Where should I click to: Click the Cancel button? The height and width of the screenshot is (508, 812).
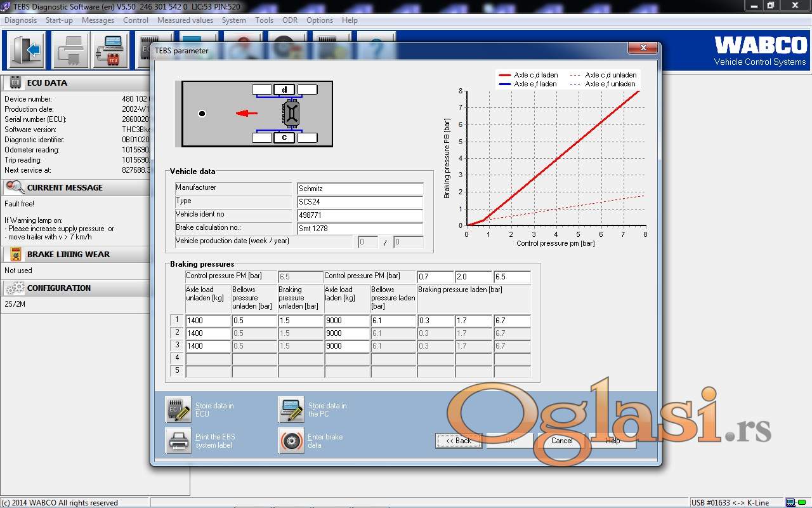pyautogui.click(x=561, y=441)
